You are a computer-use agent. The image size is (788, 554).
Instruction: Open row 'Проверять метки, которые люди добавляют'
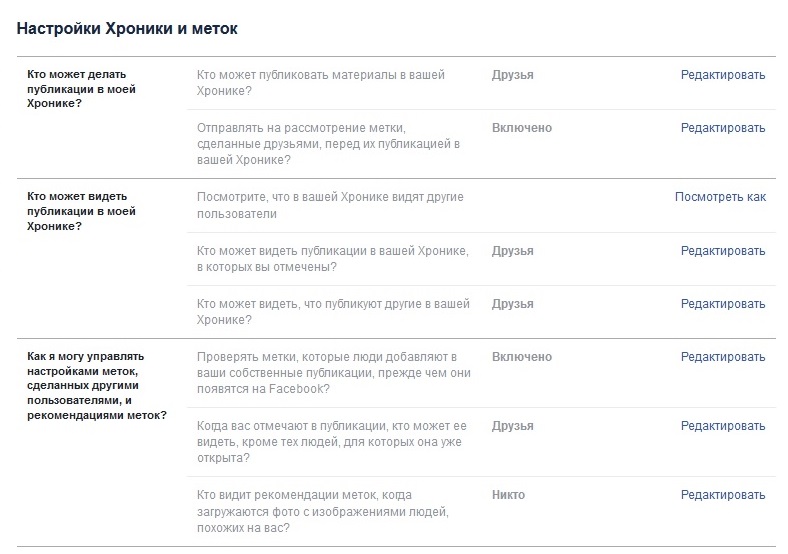pos(481,373)
